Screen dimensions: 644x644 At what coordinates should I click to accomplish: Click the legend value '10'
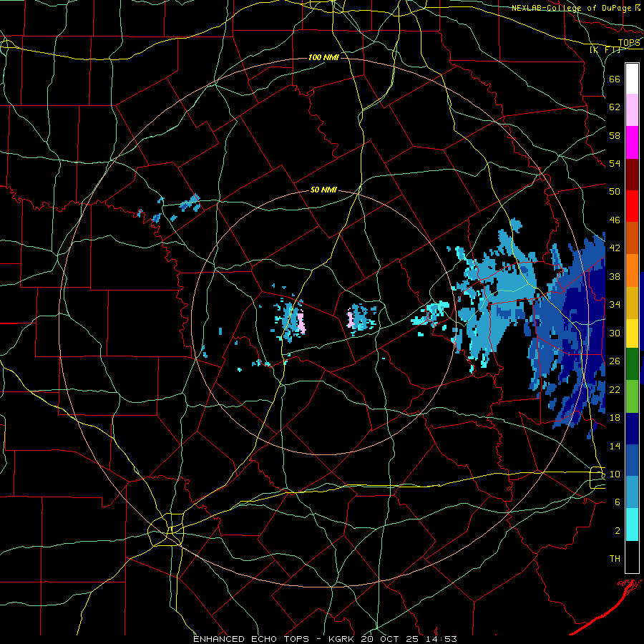click(x=615, y=474)
